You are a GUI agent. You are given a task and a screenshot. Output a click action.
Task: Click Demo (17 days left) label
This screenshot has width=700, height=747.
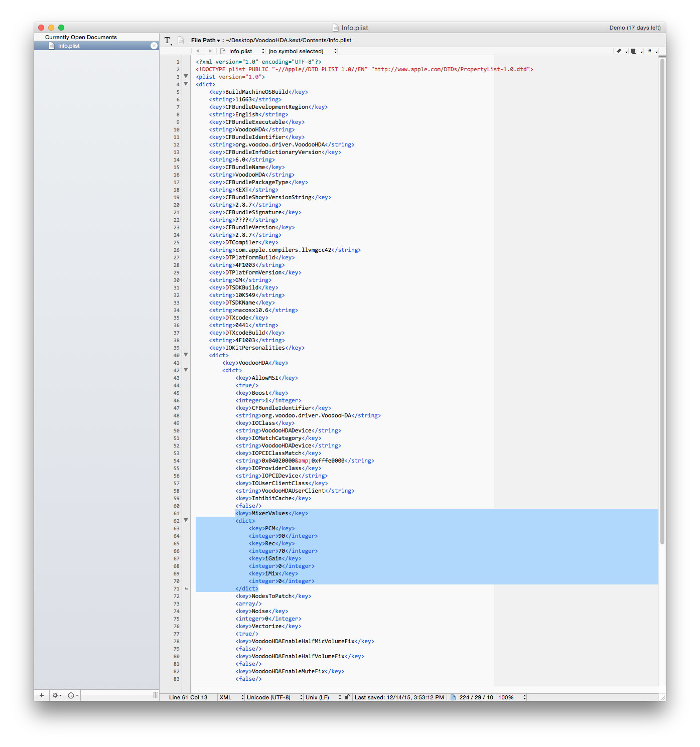635,28
